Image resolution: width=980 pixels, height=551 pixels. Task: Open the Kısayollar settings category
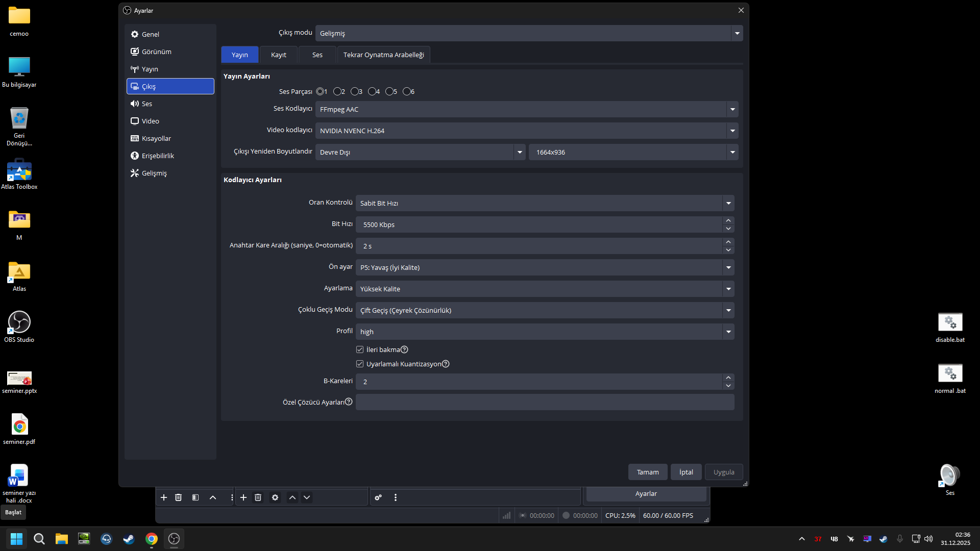click(x=170, y=138)
